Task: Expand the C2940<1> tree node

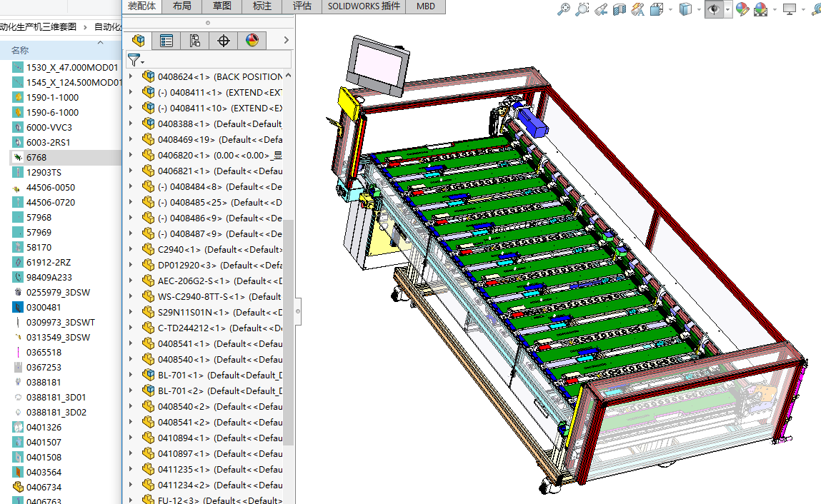Action: tap(130, 250)
